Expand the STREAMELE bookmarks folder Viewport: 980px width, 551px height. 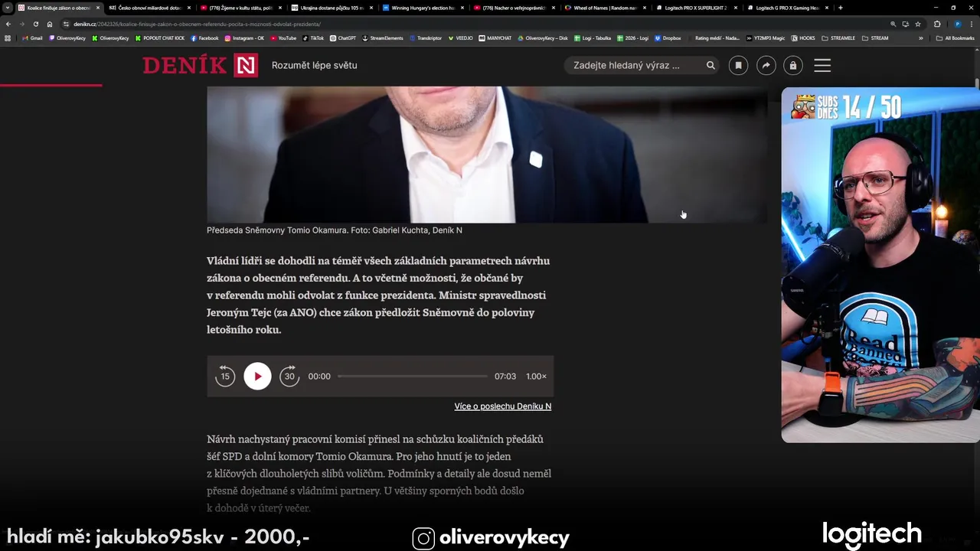point(838,37)
